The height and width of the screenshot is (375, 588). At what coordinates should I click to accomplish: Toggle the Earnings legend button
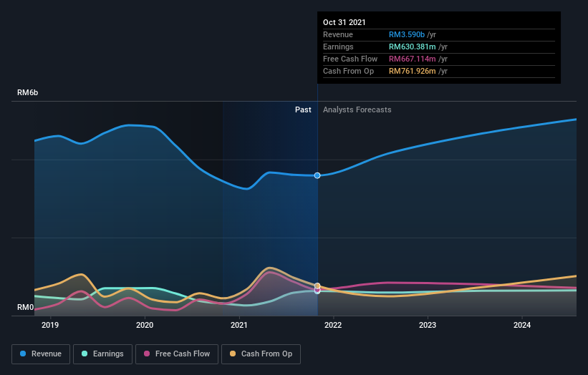tap(102, 354)
